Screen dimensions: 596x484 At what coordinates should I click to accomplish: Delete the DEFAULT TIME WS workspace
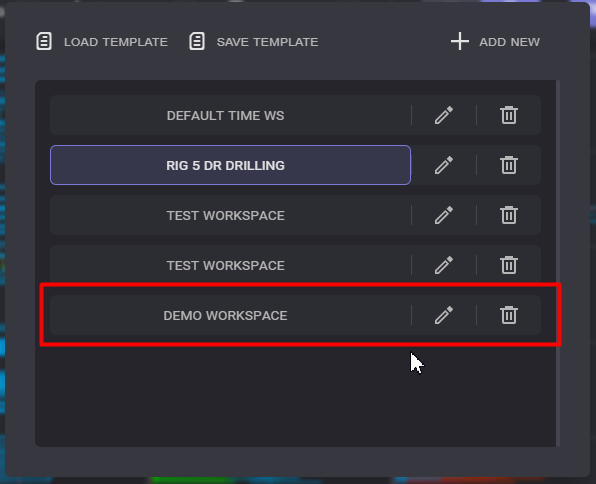click(x=509, y=115)
